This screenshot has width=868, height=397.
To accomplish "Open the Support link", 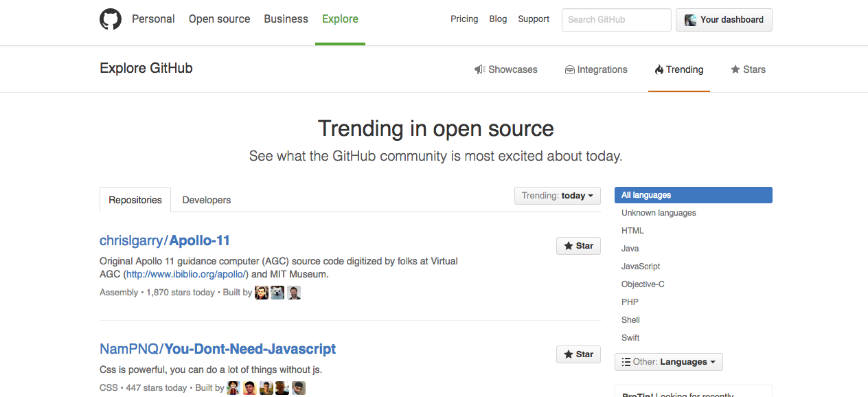I will click(x=534, y=19).
